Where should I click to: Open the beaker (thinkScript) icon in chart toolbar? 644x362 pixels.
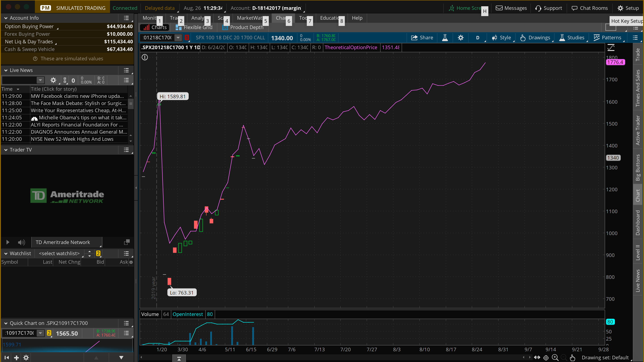pos(445,38)
